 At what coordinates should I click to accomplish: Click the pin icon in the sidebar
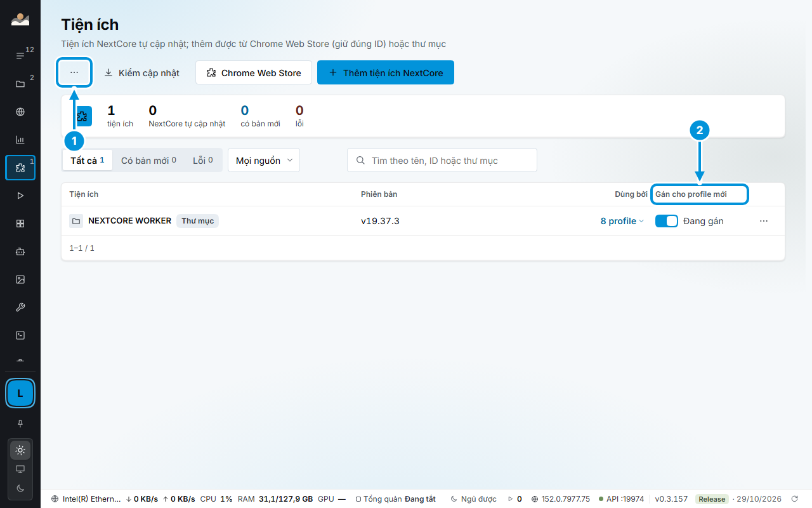click(20, 424)
